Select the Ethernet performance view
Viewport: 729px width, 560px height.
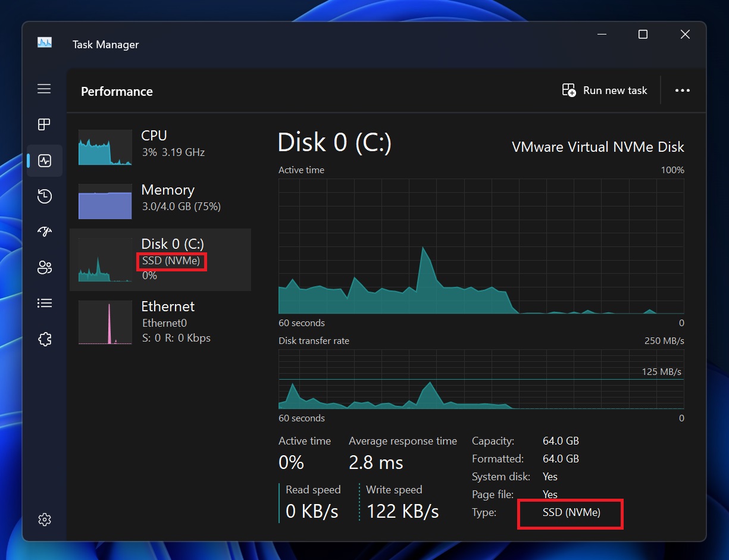point(167,321)
